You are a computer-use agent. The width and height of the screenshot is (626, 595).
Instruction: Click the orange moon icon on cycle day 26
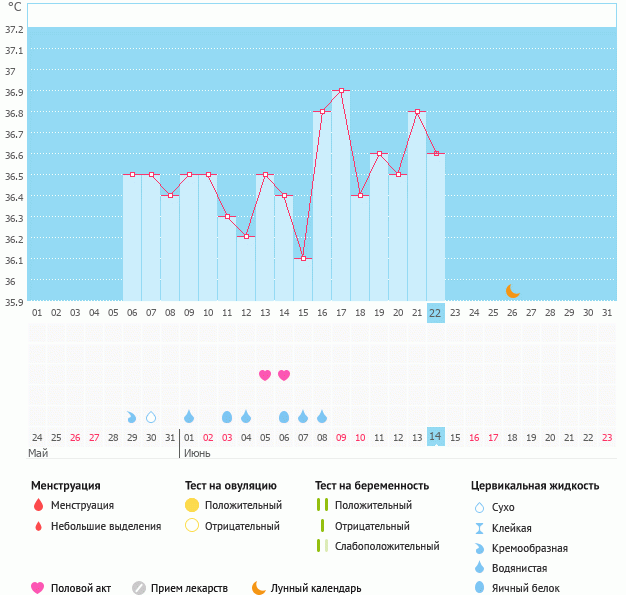512,291
